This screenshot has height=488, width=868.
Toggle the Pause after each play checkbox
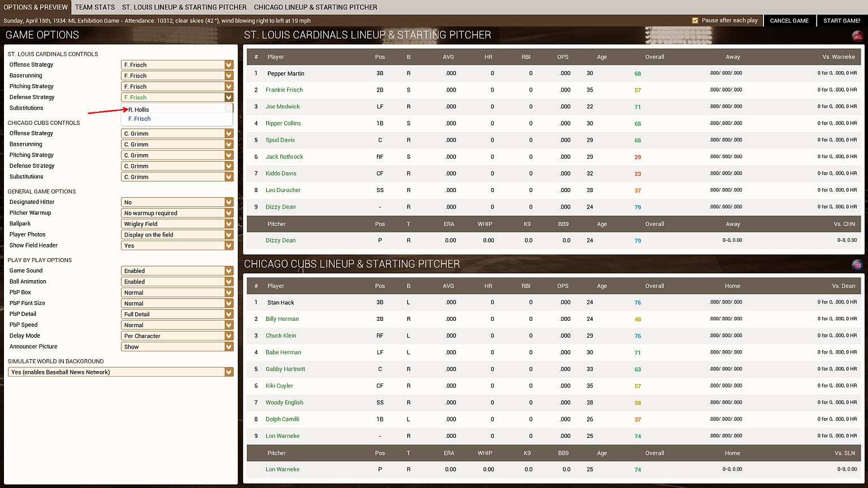click(695, 20)
